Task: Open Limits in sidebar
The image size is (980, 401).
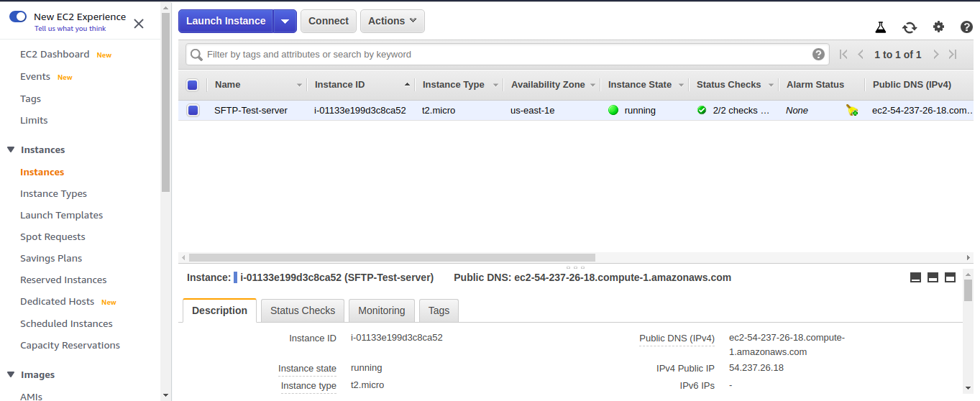Action: 34,121
